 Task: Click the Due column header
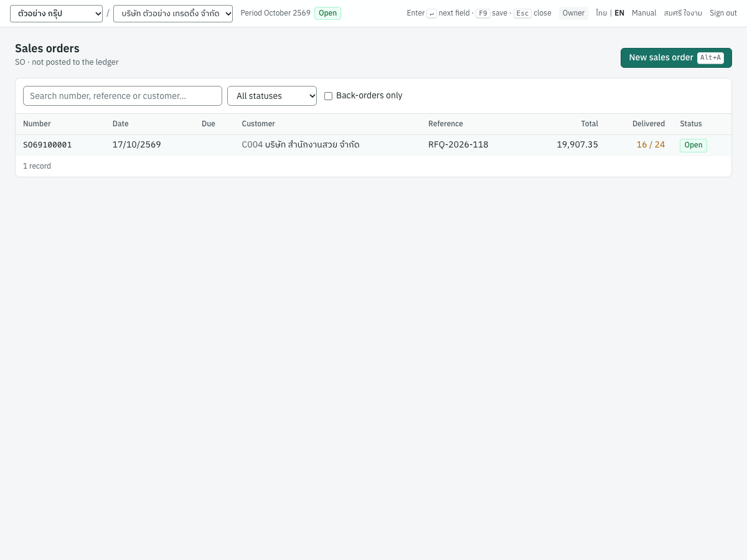(x=209, y=124)
